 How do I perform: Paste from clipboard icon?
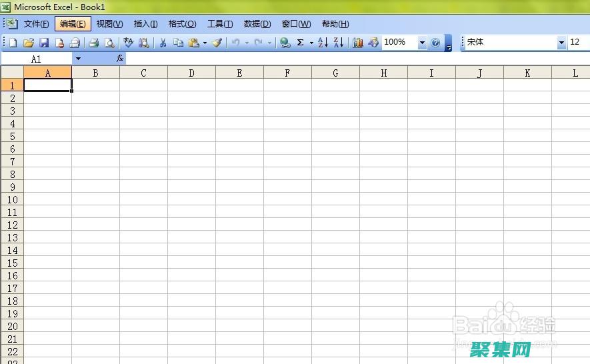[194, 43]
